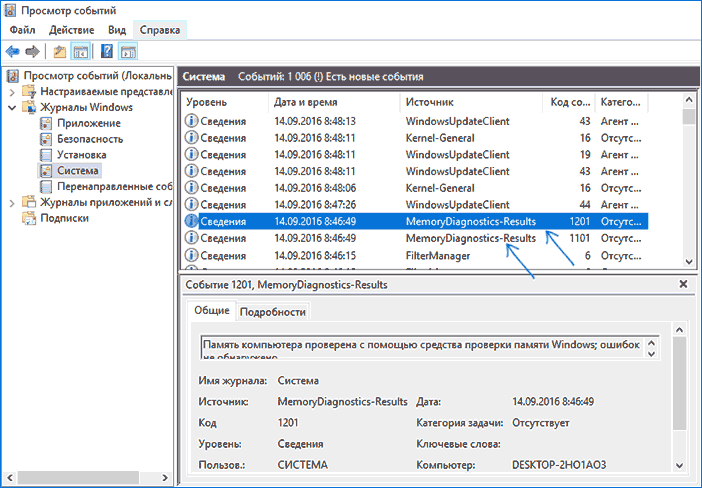This screenshot has height=488, width=702.
Task: Collapse the Журналы Windows node
Action: (12, 107)
